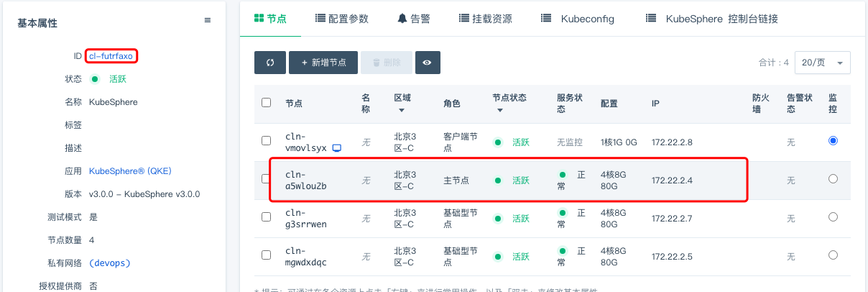The height and width of the screenshot is (292, 868).
Task: Click the green active status icon for cln-a5wlou2b
Action: click(x=498, y=180)
